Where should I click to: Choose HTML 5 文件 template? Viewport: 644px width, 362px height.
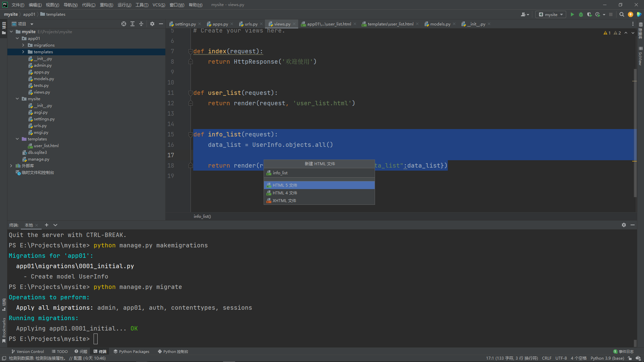coord(319,185)
